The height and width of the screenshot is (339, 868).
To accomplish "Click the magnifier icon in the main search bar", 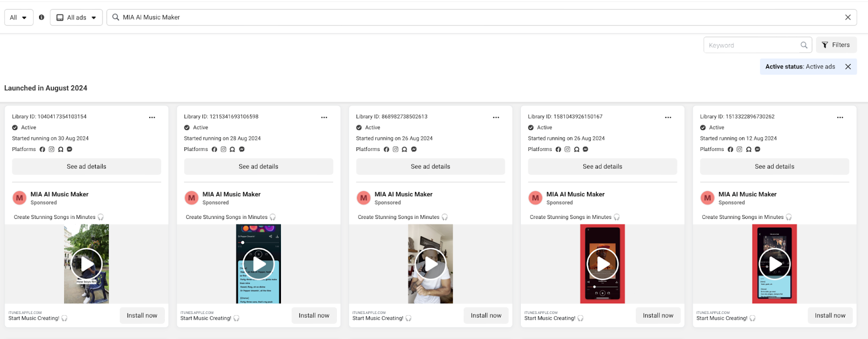I will coord(116,17).
